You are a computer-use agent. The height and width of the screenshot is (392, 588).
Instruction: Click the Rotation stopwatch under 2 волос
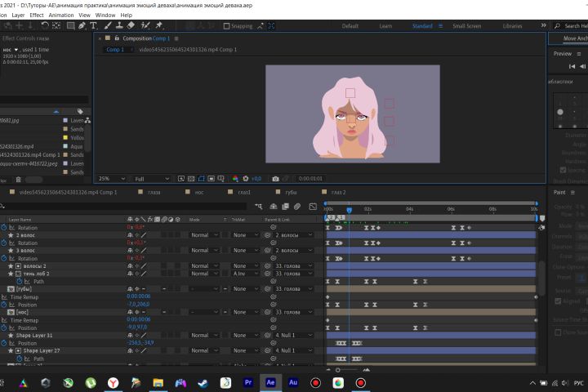pos(3,243)
